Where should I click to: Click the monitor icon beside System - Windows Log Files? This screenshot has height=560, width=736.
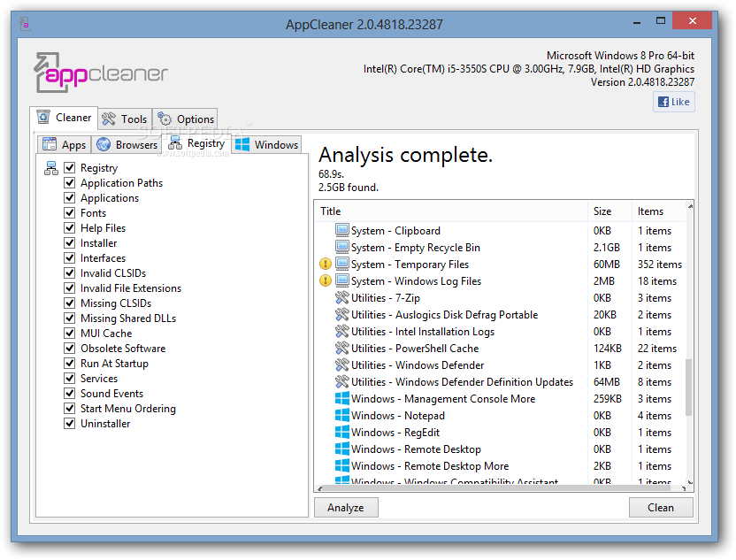point(342,280)
